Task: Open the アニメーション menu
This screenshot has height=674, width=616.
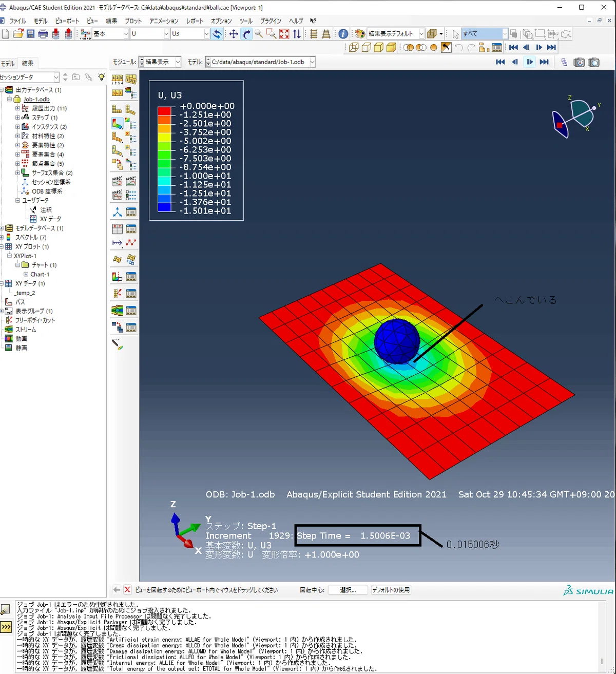Action: coord(164,21)
